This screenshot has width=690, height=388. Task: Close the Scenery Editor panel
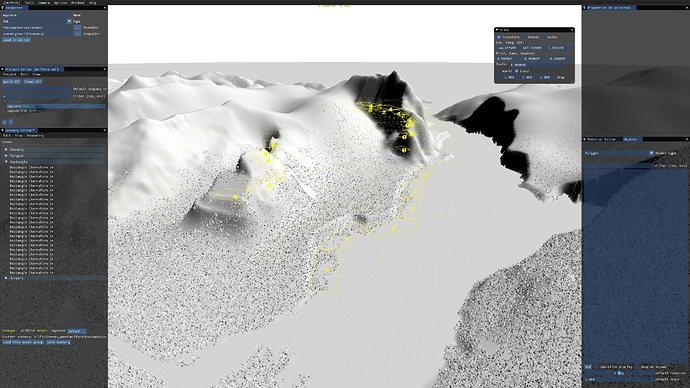click(104, 130)
